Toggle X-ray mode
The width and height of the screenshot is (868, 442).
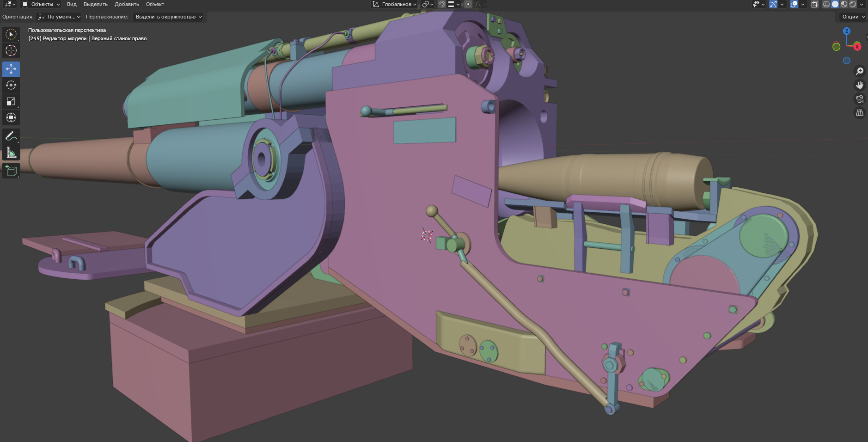tap(815, 4)
